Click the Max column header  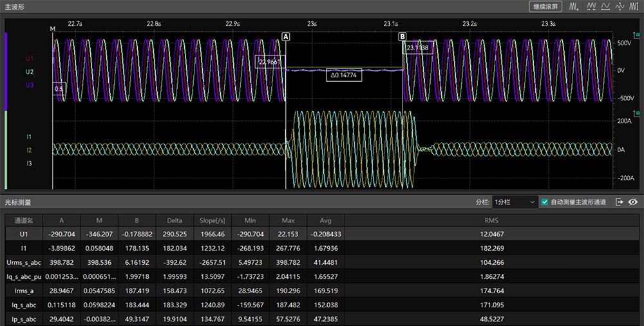[288, 220]
